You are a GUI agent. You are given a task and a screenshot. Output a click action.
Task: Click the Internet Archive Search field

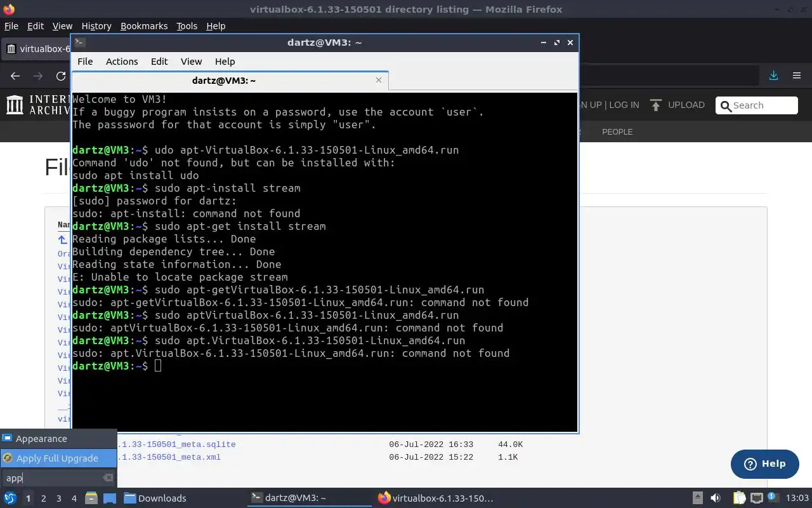(756, 105)
